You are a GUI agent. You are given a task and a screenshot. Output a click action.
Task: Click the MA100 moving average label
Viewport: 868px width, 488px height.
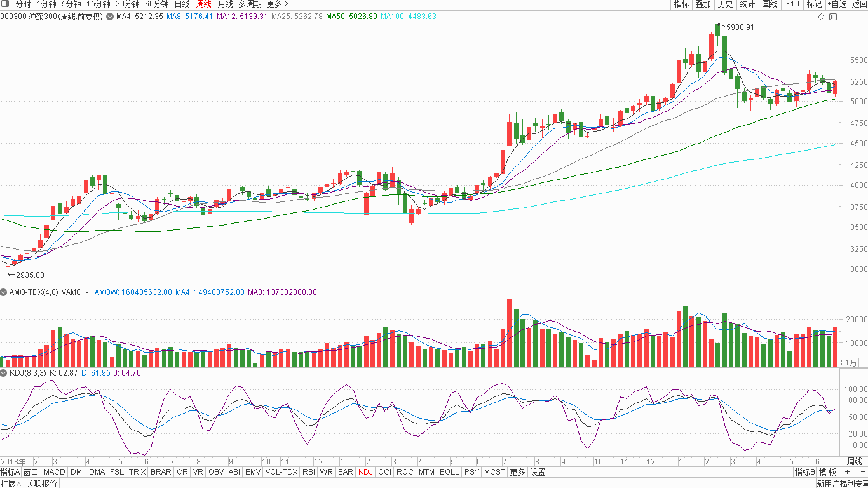tap(409, 17)
